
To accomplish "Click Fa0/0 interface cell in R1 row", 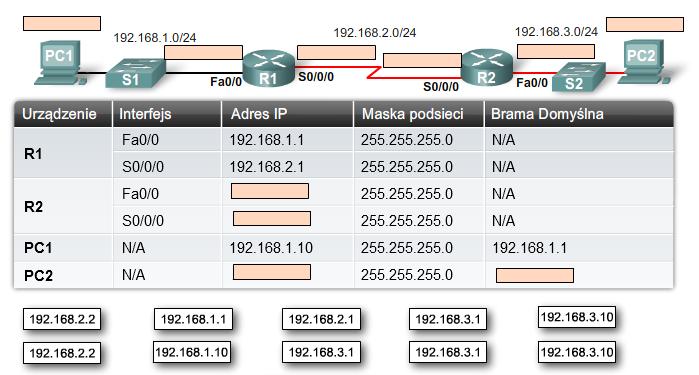I will 167,140.
